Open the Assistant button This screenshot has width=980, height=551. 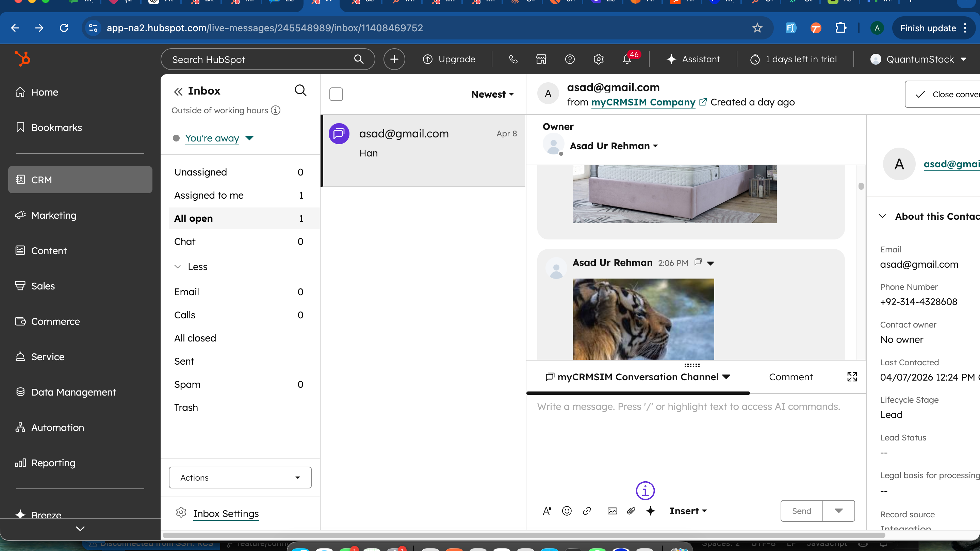(x=693, y=59)
